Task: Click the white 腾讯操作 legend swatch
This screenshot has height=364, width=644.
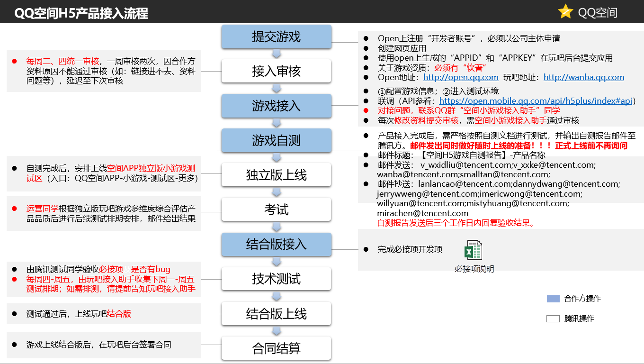Action: (x=552, y=318)
